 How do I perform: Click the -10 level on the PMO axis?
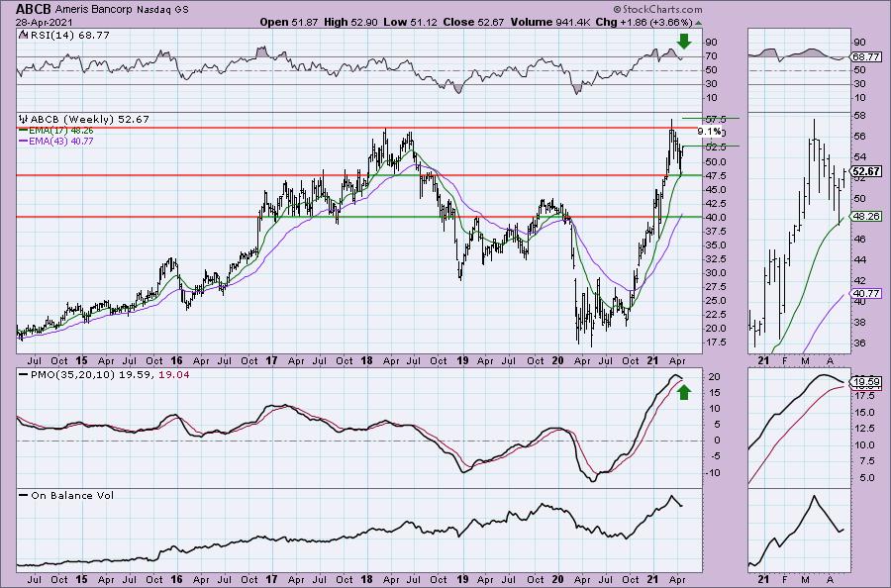coord(713,472)
